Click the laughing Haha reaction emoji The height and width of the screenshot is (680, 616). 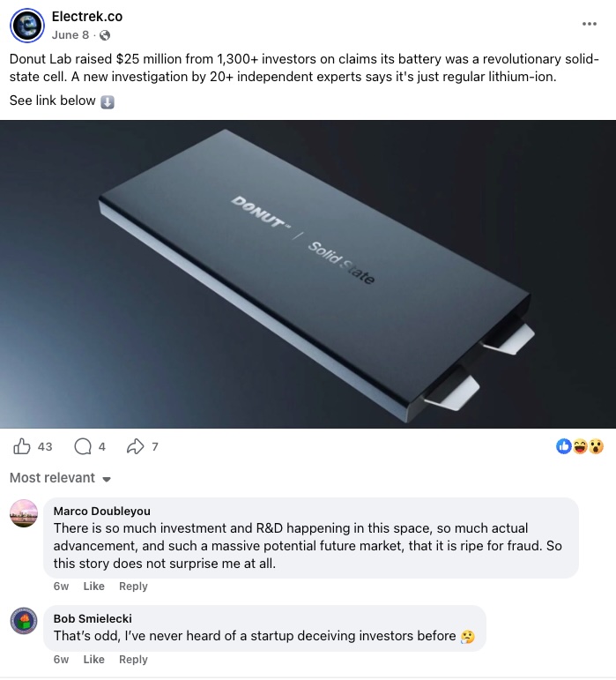pos(580,446)
